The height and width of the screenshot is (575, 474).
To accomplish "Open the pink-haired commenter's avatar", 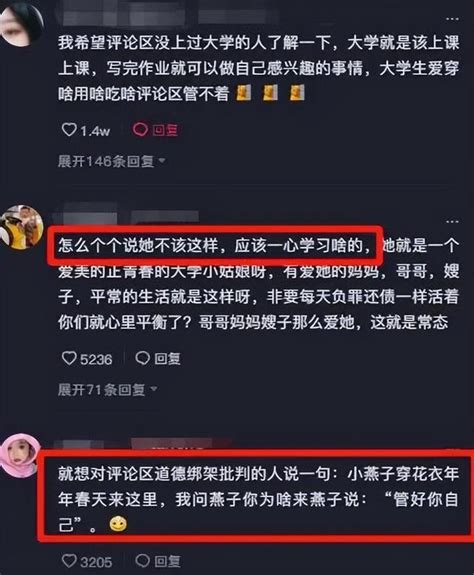I will pos(20,455).
